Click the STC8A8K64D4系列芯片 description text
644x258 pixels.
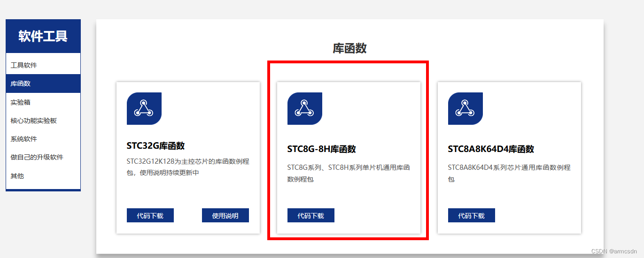(x=509, y=173)
